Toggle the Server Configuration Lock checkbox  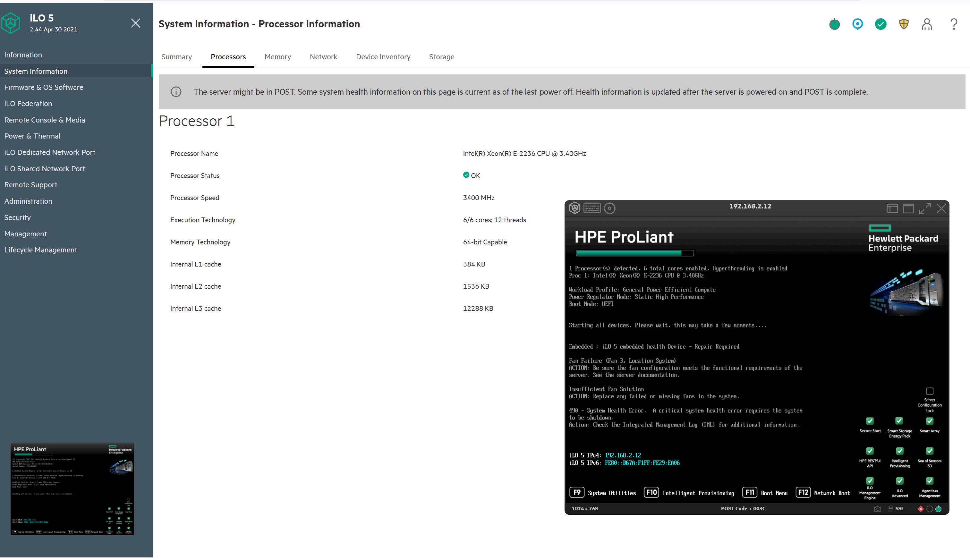click(x=930, y=391)
